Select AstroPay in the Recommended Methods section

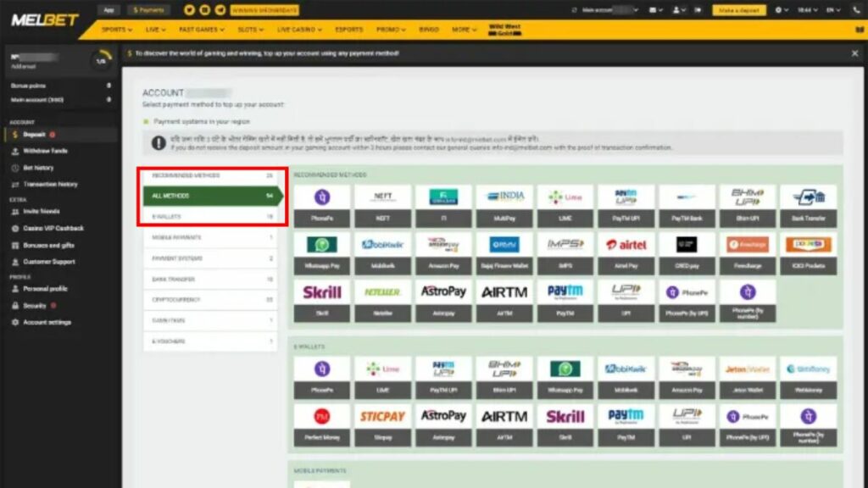pos(443,301)
